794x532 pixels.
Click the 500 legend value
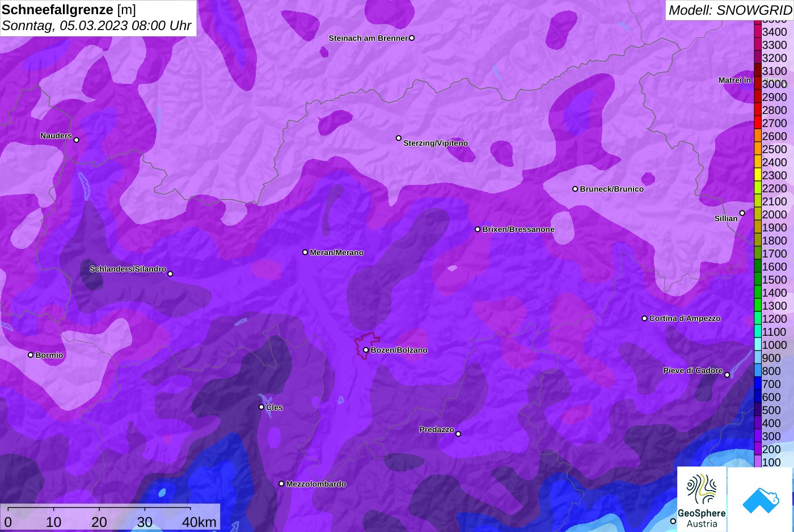[x=771, y=410]
